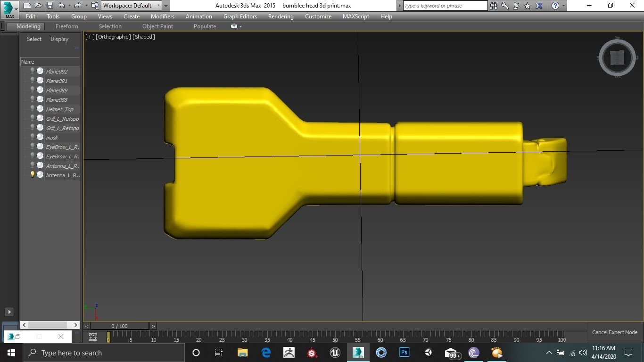This screenshot has width=644, height=362.
Task: Save the file with the floppy disk icon
Action: pyautogui.click(x=50, y=6)
